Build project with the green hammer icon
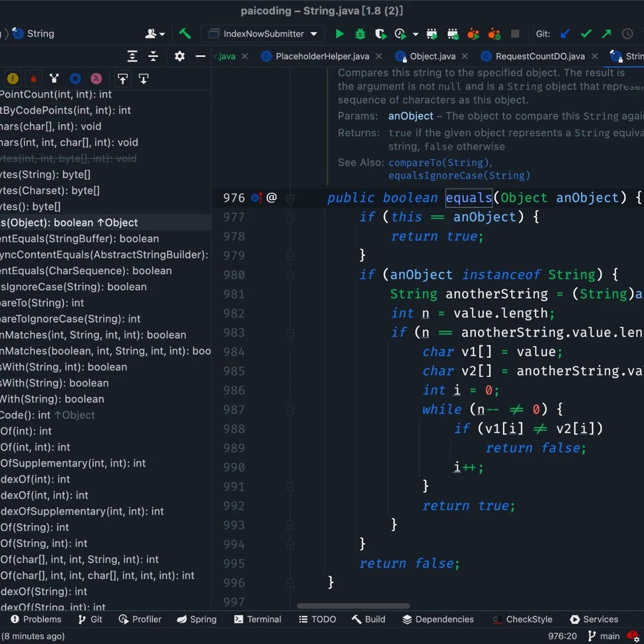This screenshot has height=644, width=644. pos(185,34)
